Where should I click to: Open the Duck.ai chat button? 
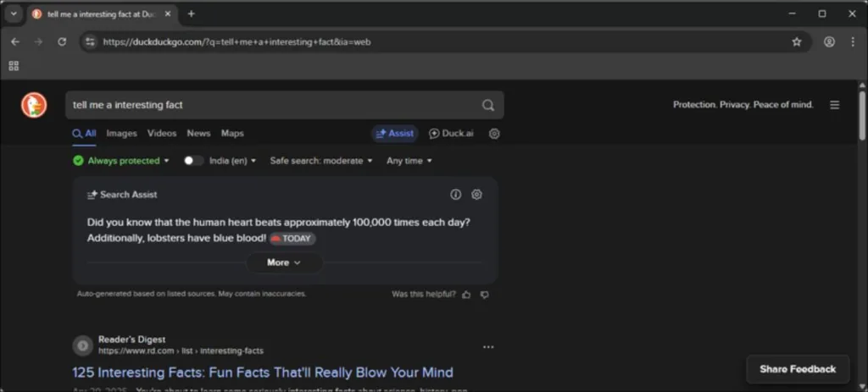(451, 134)
